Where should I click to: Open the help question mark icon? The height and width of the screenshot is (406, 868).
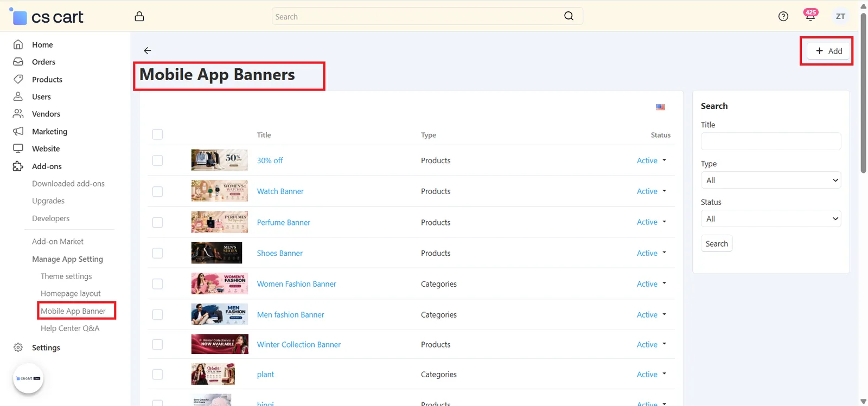[783, 16]
